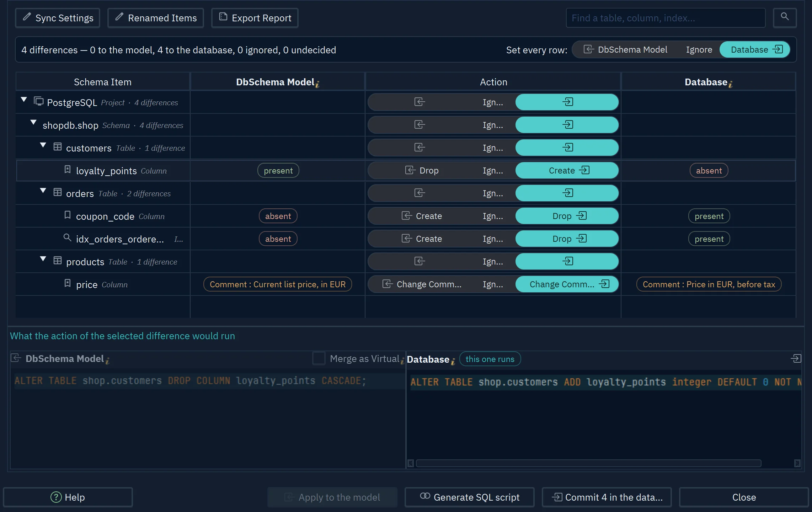Set price row to Change Comment in database
The height and width of the screenshot is (512, 812).
coord(567,284)
